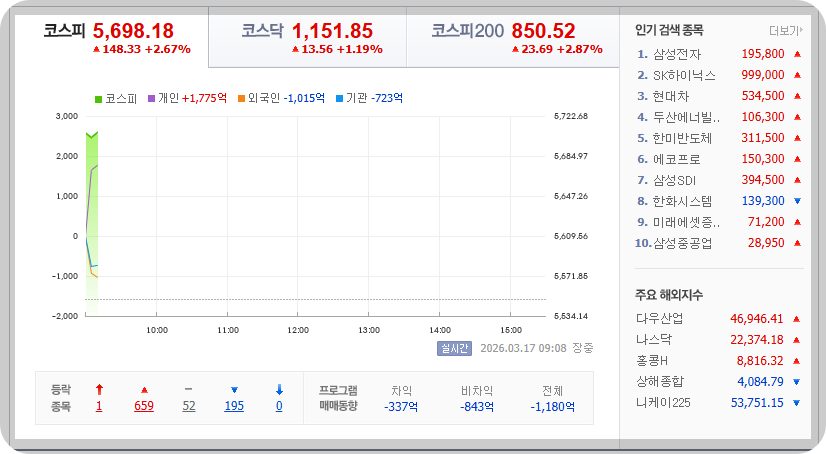Click the green 코스피 legend swatch
The width and height of the screenshot is (826, 454).
(x=99, y=99)
